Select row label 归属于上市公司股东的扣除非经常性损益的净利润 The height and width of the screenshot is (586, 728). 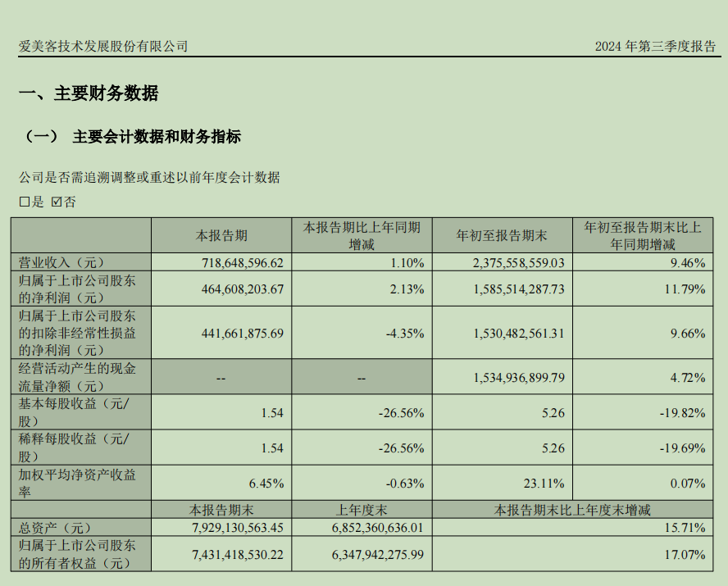coord(77,333)
